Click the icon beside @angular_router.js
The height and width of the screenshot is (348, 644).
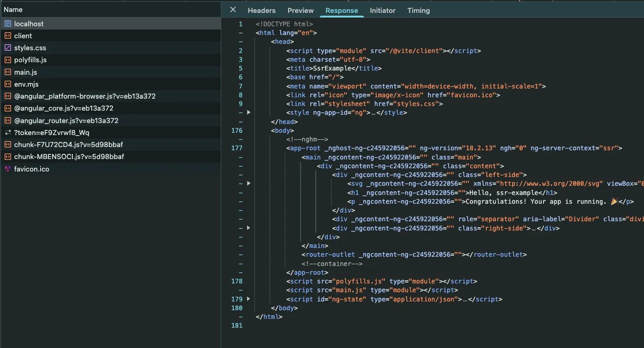(x=8, y=120)
